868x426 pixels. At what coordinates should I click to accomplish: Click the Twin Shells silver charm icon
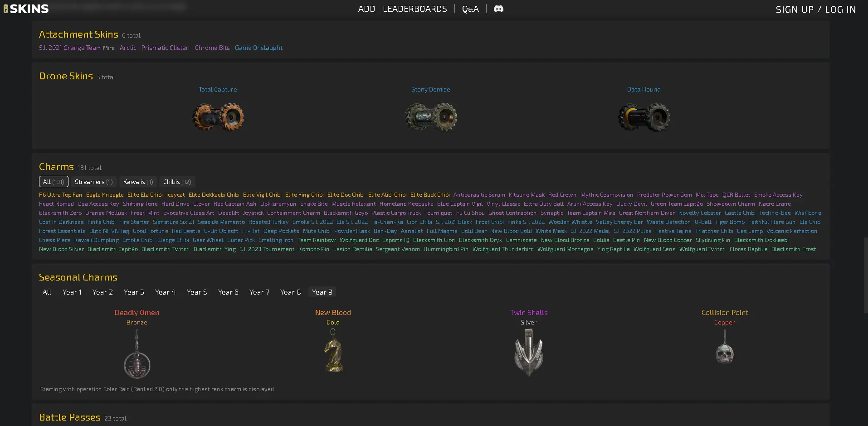[528, 352]
